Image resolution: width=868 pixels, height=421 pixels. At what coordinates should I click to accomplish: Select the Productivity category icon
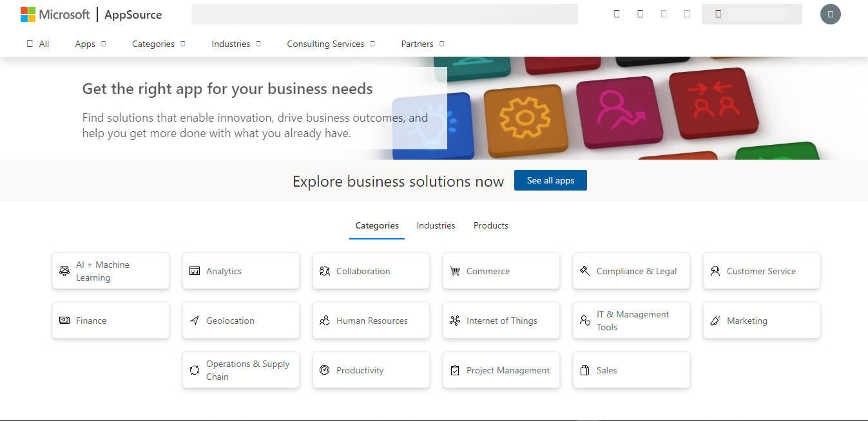[325, 370]
